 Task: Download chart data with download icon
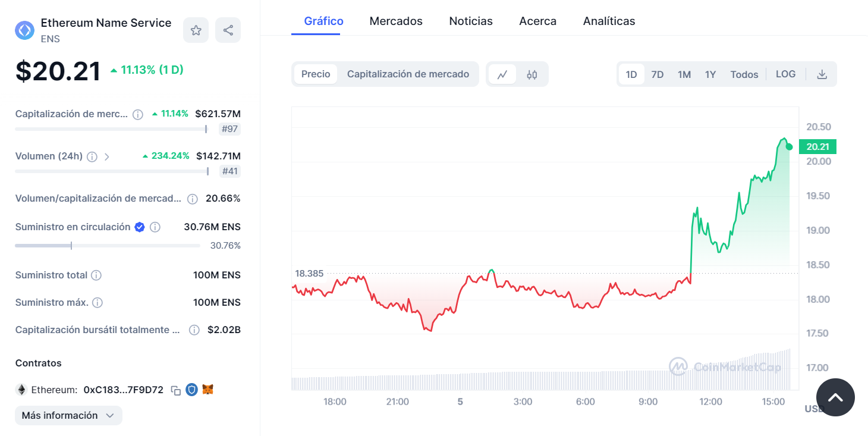pyautogui.click(x=822, y=74)
